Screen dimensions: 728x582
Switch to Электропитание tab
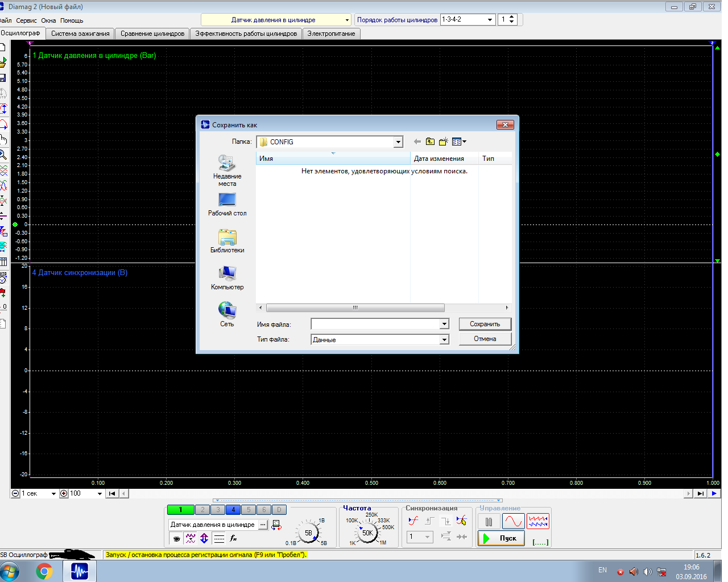(x=331, y=34)
